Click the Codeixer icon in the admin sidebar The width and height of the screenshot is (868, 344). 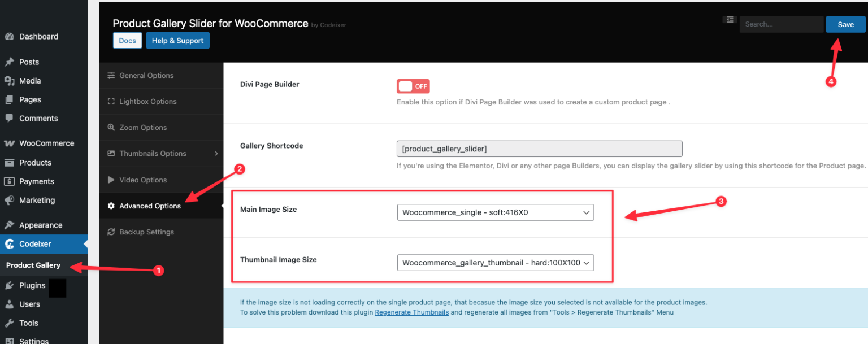[11, 243]
